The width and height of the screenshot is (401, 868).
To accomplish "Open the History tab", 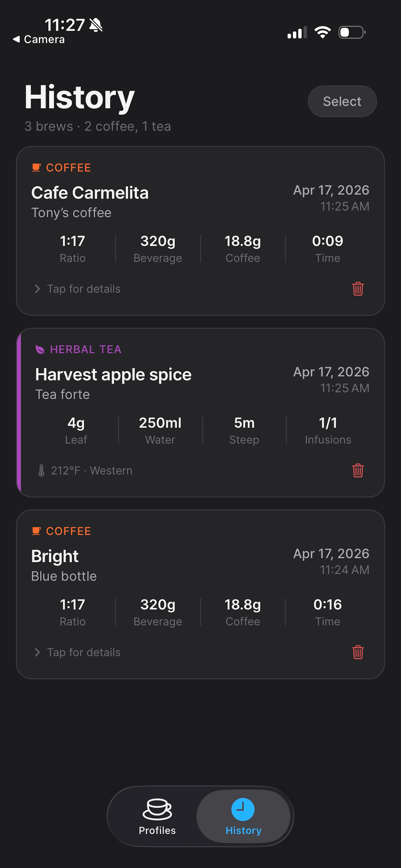I will click(x=243, y=816).
